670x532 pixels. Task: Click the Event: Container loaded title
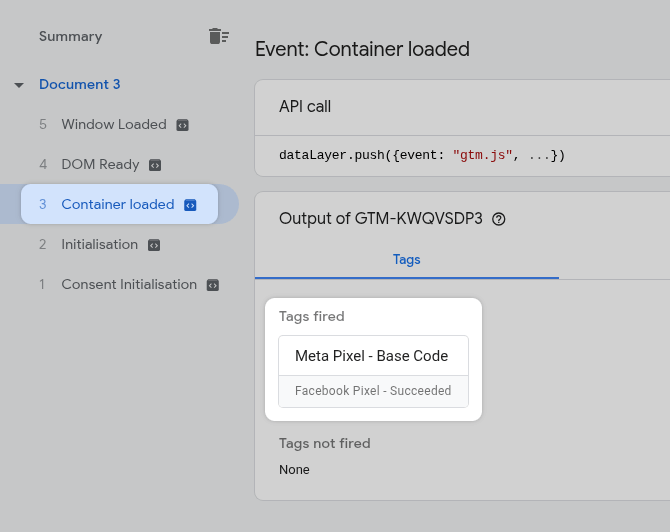pos(362,49)
